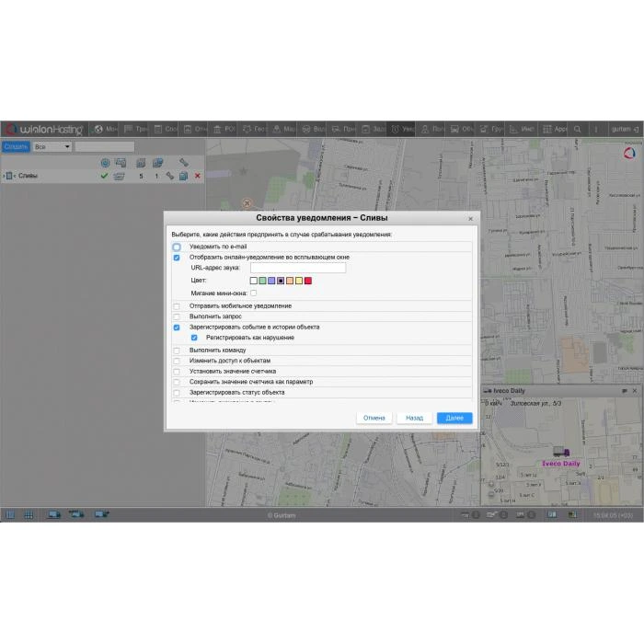Viewport: 644px width, 644px height.
Task: Check 'Отправить мобильное уведомление' option
Action: pyautogui.click(x=177, y=305)
